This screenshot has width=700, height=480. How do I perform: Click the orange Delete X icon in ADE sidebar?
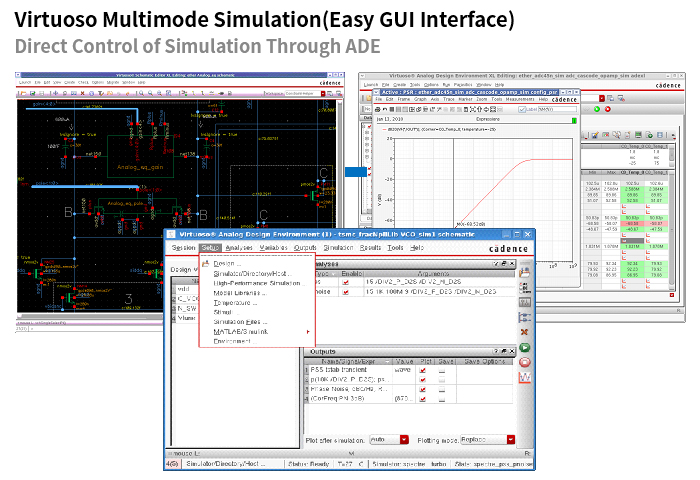coord(525,332)
